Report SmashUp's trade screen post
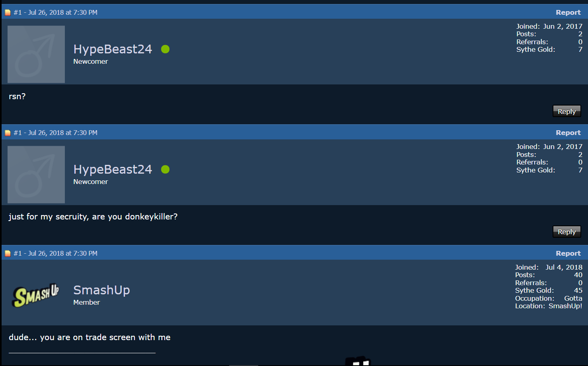 click(568, 253)
